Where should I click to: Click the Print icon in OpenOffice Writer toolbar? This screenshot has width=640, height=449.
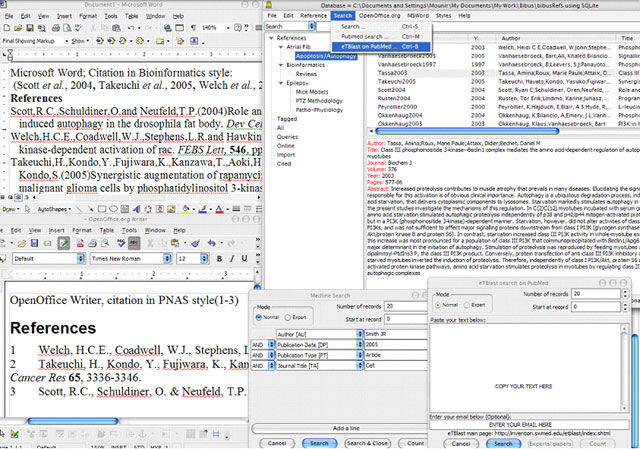tap(93, 243)
